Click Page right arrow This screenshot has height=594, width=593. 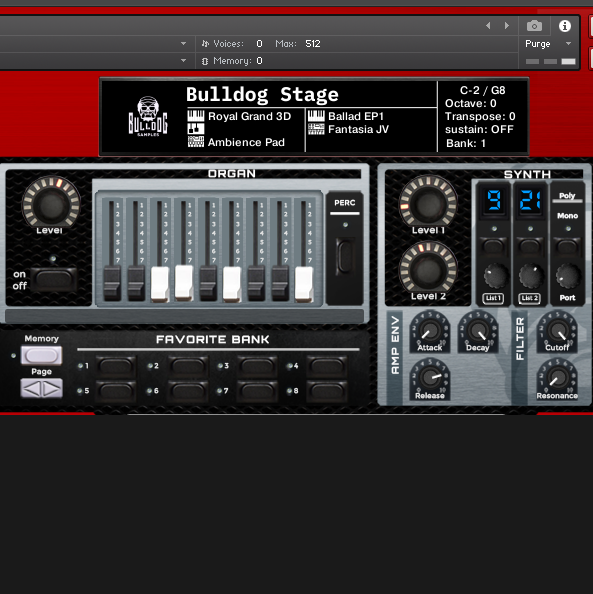coord(52,389)
